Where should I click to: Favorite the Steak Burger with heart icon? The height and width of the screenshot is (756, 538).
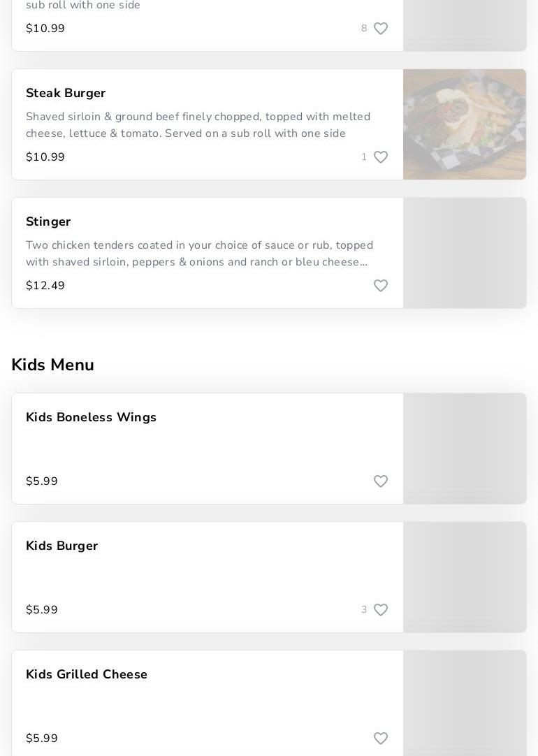[381, 157]
